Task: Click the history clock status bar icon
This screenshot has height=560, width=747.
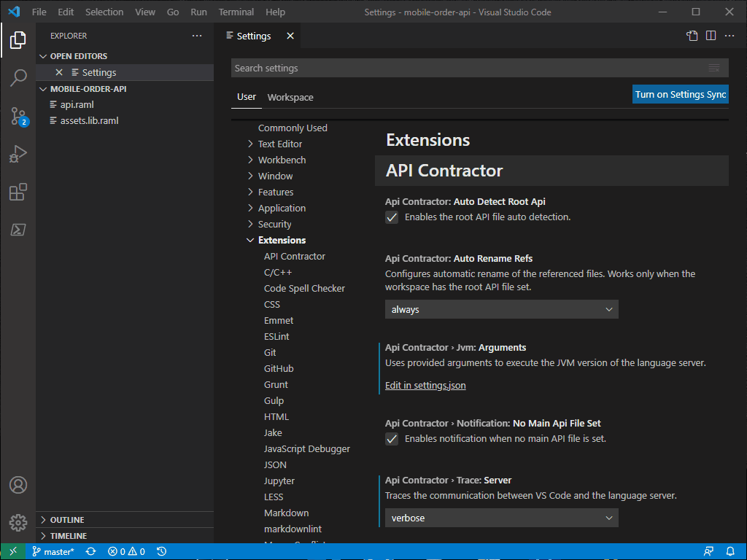Action: pos(161,551)
